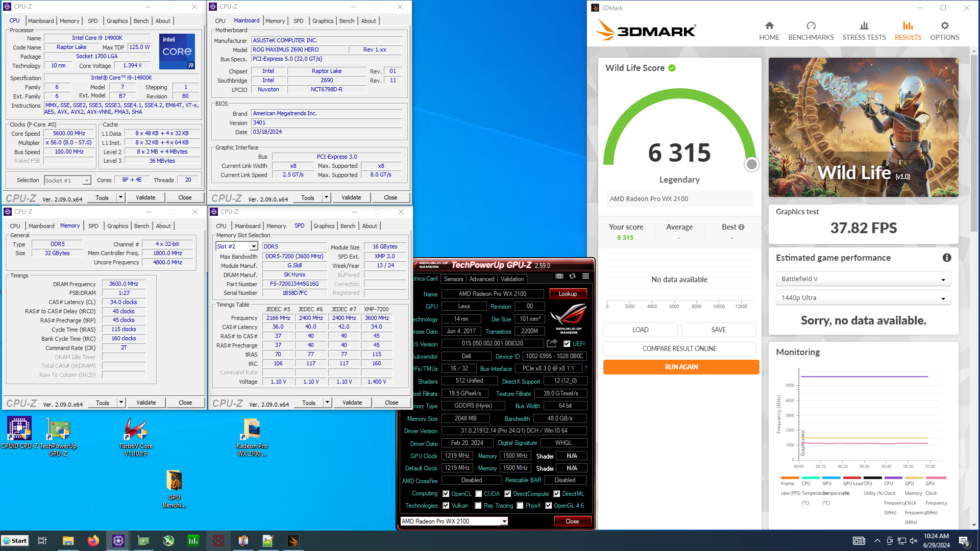980x551 pixels.
Task: Switch to CPU-Z via its taskbar icon
Action: click(118, 541)
